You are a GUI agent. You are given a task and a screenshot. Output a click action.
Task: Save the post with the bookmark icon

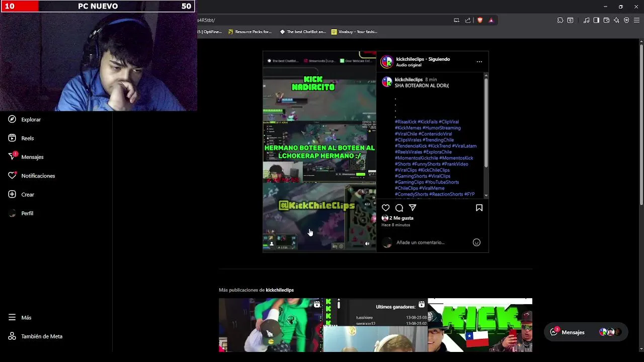pyautogui.click(x=479, y=208)
